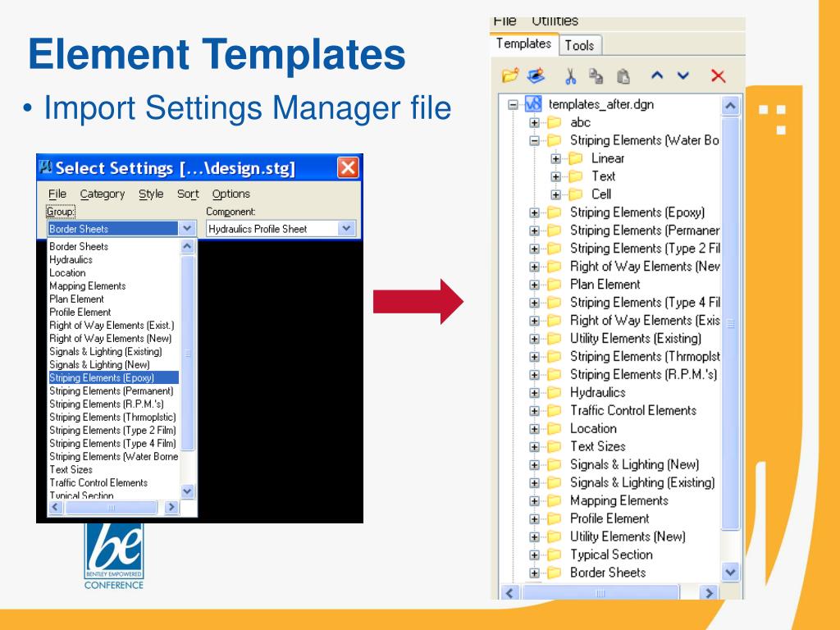Switch to the Templates tab
840x630 pixels.
click(523, 43)
